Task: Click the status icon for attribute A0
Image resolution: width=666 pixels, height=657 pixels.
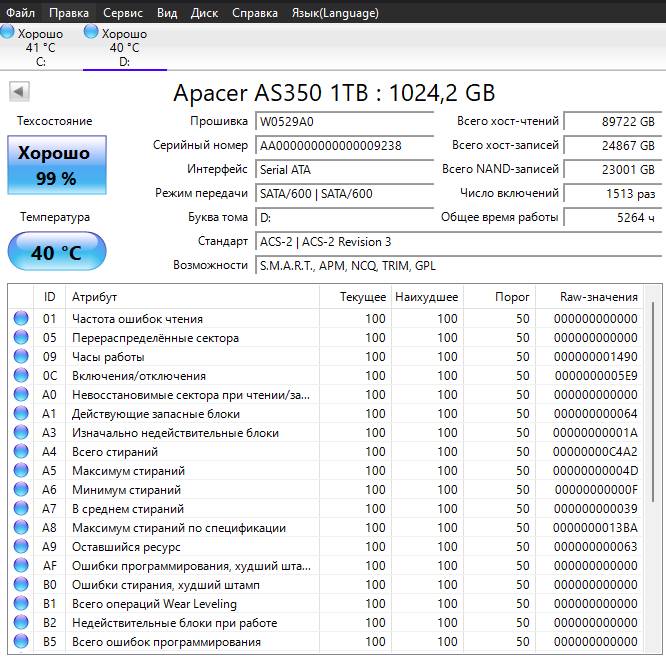Action: point(21,394)
